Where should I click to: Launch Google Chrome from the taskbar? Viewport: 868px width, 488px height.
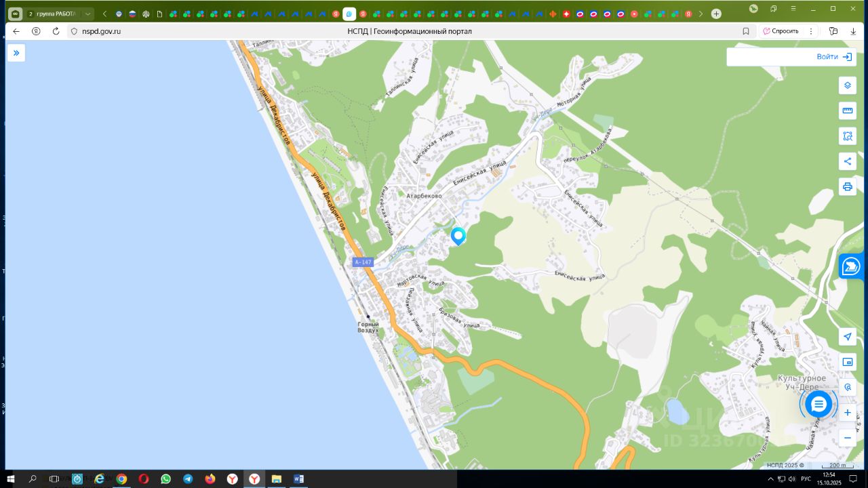pyautogui.click(x=121, y=479)
